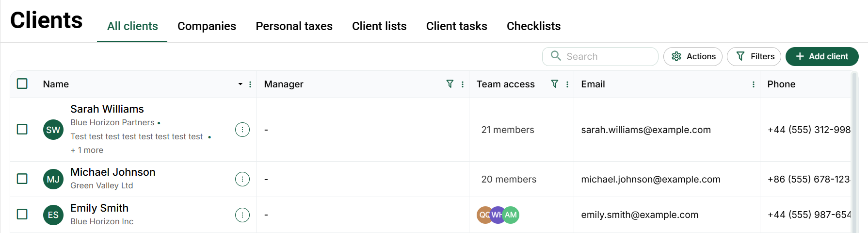Viewport: 868px width, 233px height.
Task: Switch to the Companies tab
Action: pyautogui.click(x=207, y=26)
